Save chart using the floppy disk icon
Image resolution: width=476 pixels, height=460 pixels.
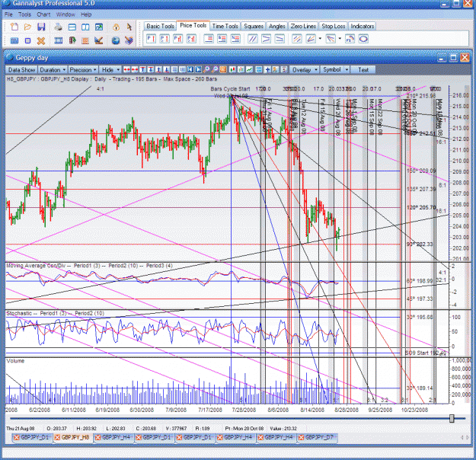41,27
